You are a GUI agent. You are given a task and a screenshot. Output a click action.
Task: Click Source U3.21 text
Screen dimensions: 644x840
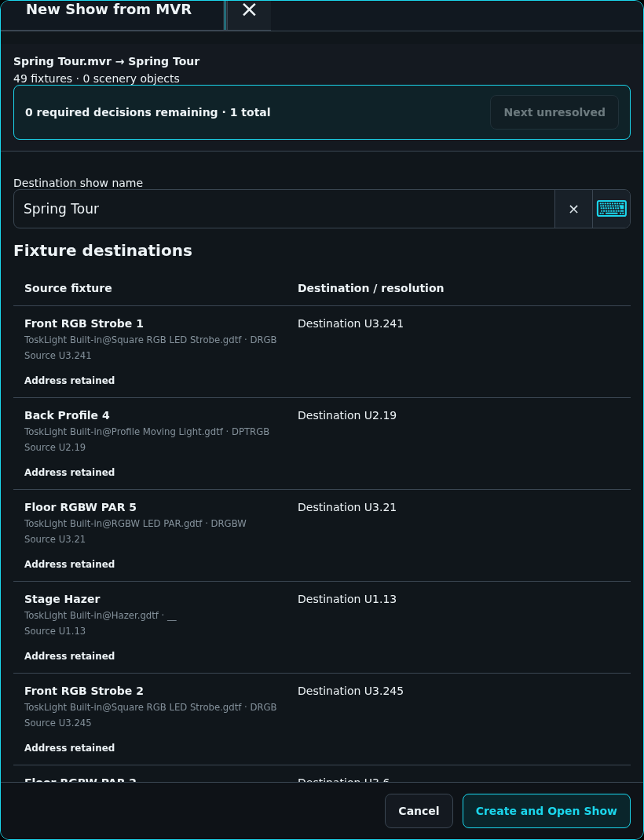coord(55,539)
